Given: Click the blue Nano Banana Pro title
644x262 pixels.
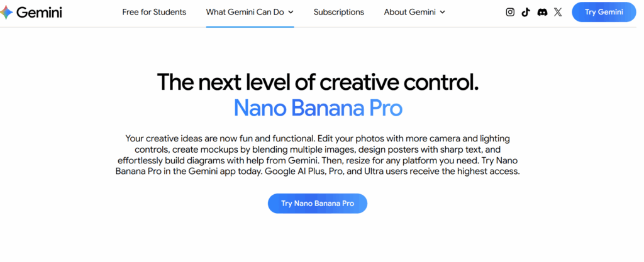Looking at the screenshot, I should pos(318,108).
